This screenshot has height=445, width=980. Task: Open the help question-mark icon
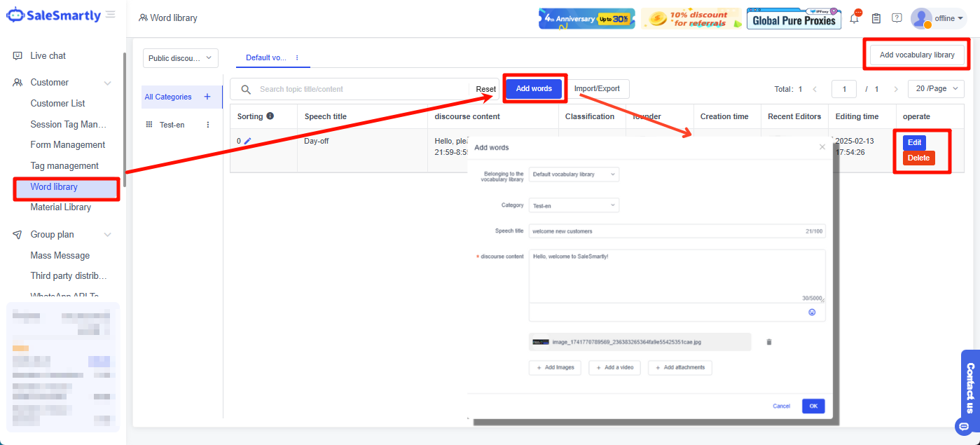coord(897,18)
